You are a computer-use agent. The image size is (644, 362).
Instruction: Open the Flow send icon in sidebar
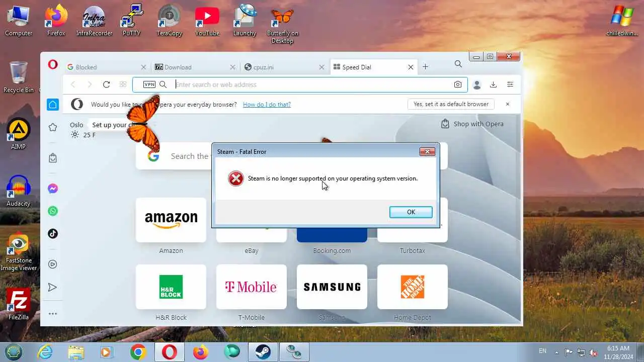click(x=53, y=287)
